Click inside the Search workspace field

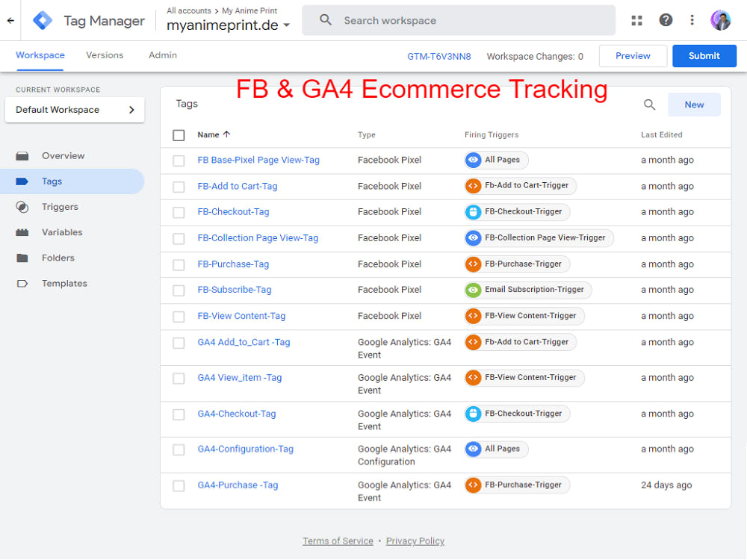coord(459,20)
